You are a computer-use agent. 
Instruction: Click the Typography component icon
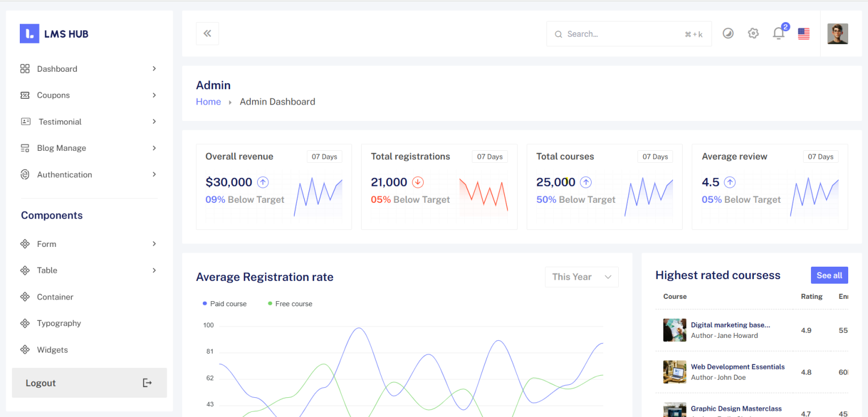pyautogui.click(x=25, y=323)
